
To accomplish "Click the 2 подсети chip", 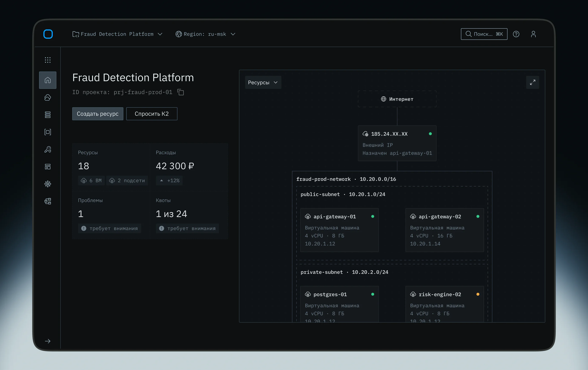I will 127,181.
